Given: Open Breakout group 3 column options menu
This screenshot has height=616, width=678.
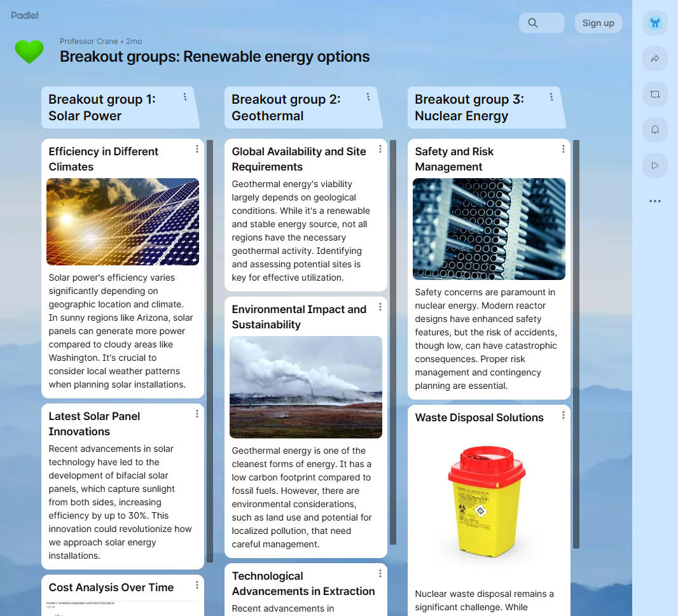Looking at the screenshot, I should 551,97.
